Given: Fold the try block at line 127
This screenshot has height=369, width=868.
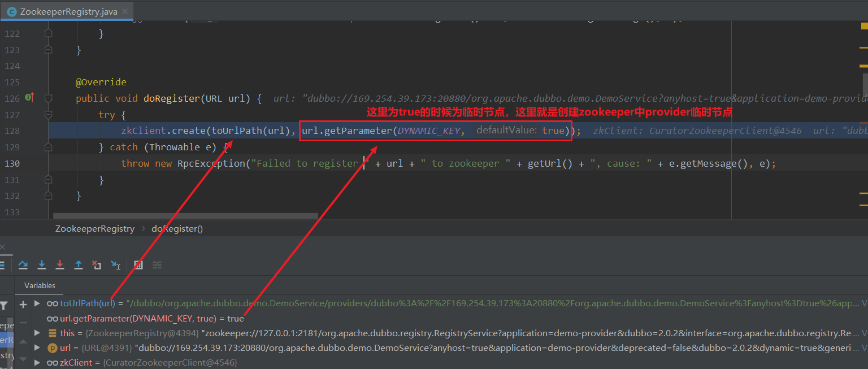Looking at the screenshot, I should pyautogui.click(x=49, y=115).
